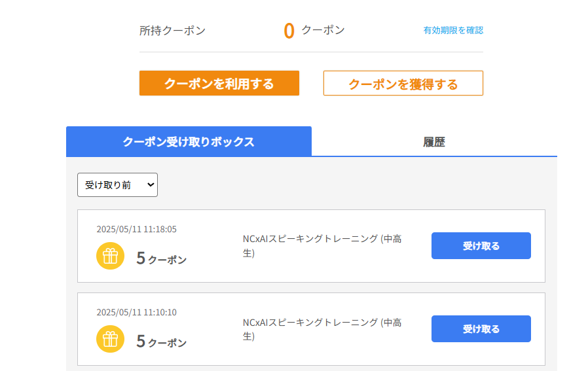Click the 5クーポン amount under the 11:18:05 timestamp

tap(161, 258)
